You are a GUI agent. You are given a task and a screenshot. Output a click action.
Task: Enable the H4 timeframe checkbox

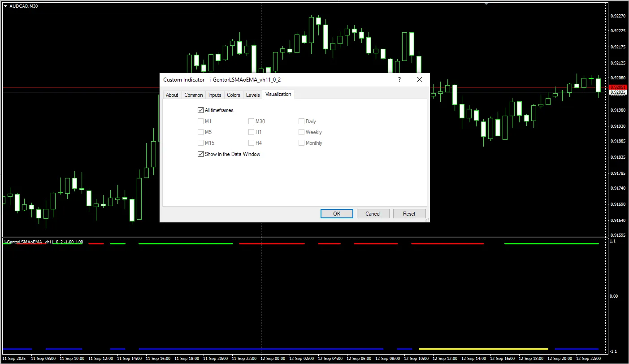251,143
